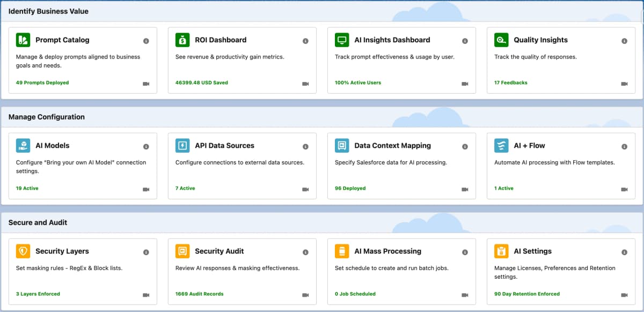This screenshot has width=644, height=312.
Task: Open the API Data Sources lightning icon
Action: pyautogui.click(x=182, y=146)
